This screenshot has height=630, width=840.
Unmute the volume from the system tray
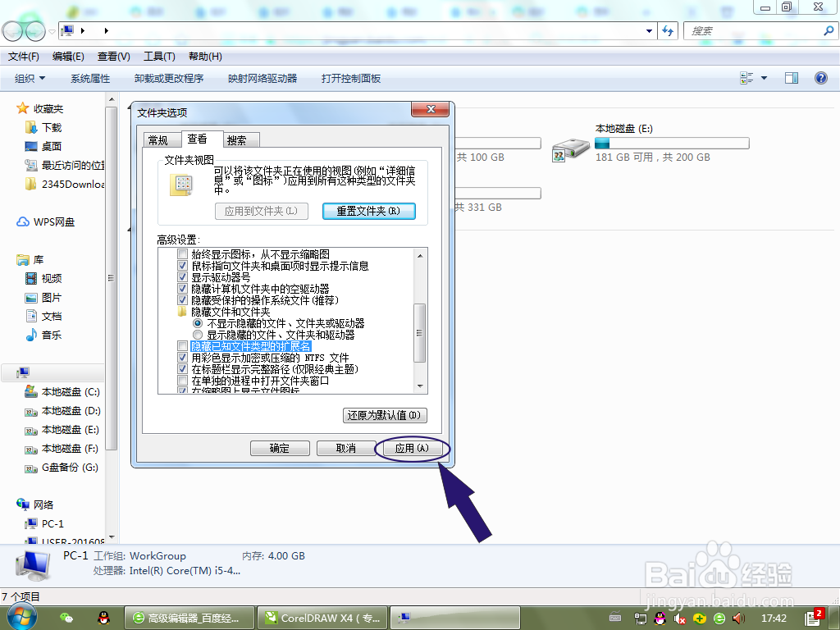coord(681,619)
